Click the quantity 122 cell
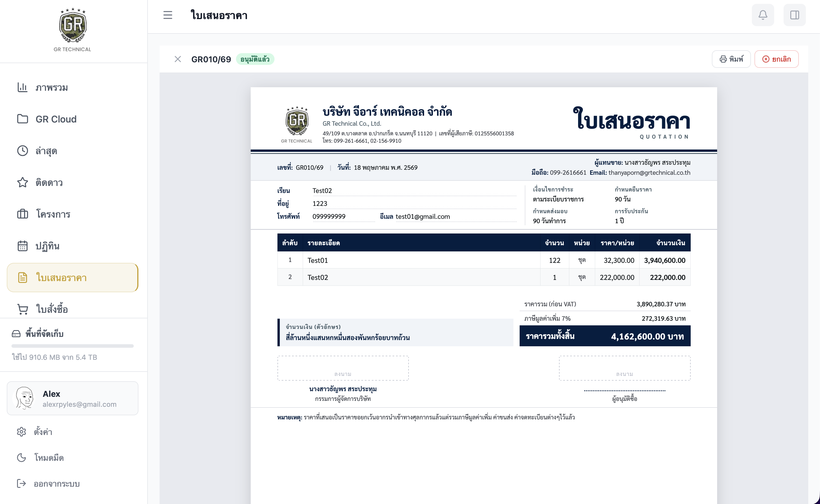 (555, 260)
